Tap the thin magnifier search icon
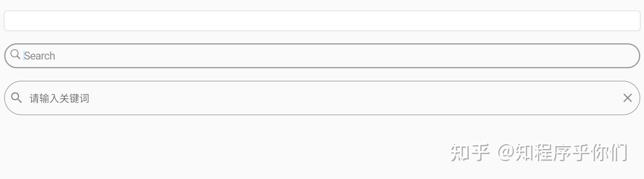The image size is (644, 179). click(15, 55)
